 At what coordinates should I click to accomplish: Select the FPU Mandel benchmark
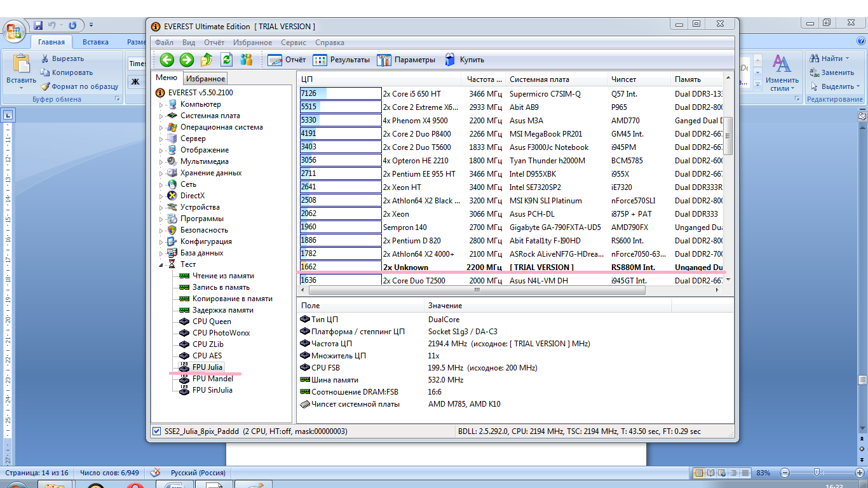pyautogui.click(x=213, y=379)
